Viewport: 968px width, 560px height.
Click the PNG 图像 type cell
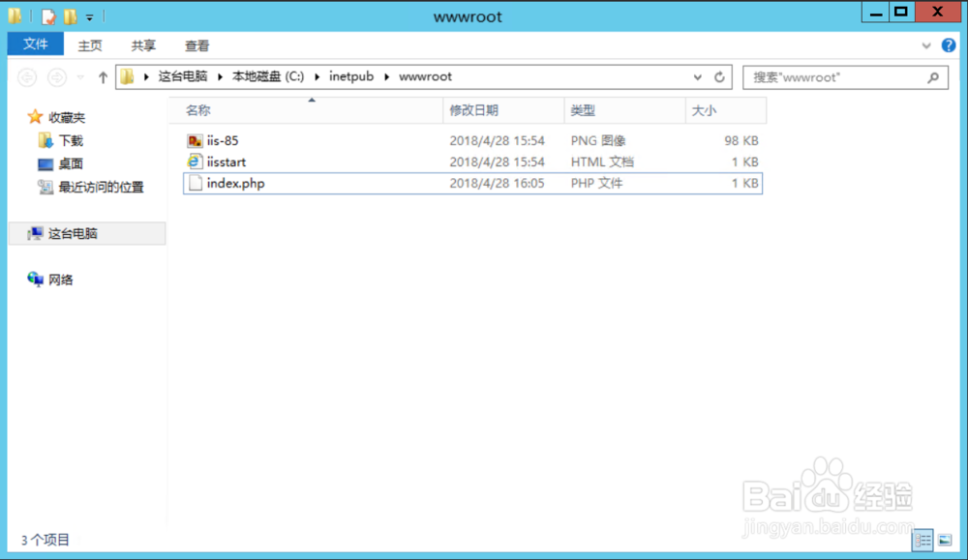(597, 140)
